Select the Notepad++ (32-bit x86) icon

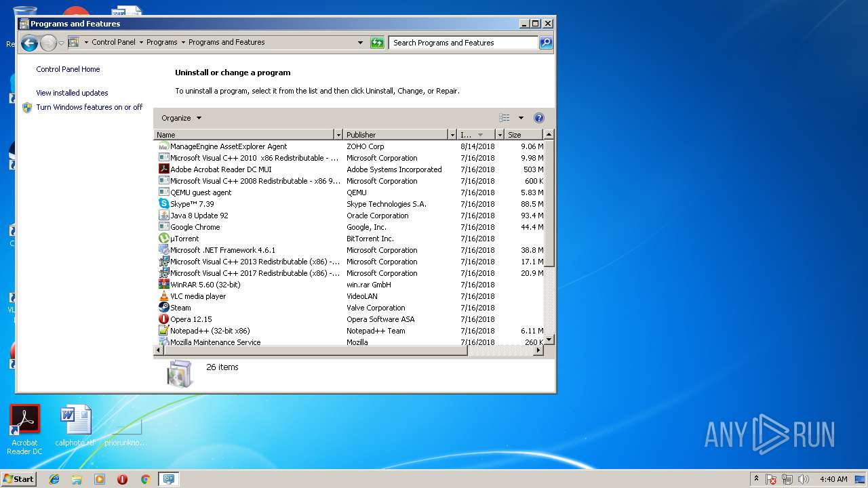[163, 331]
